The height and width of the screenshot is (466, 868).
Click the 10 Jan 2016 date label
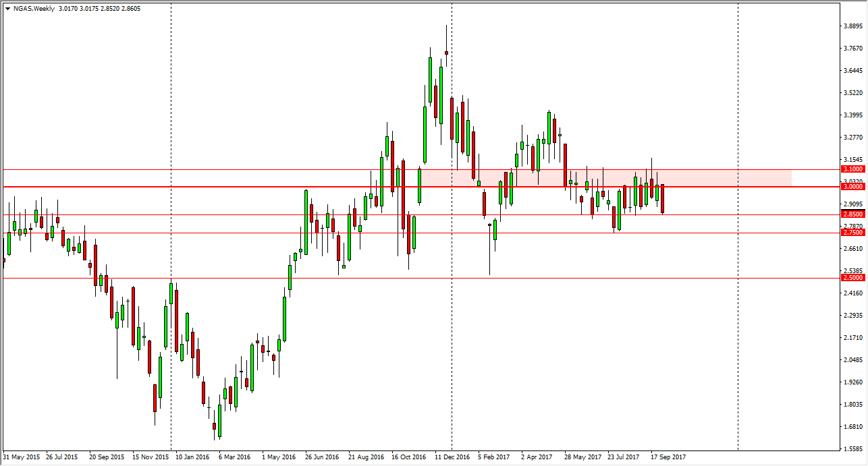(193, 457)
